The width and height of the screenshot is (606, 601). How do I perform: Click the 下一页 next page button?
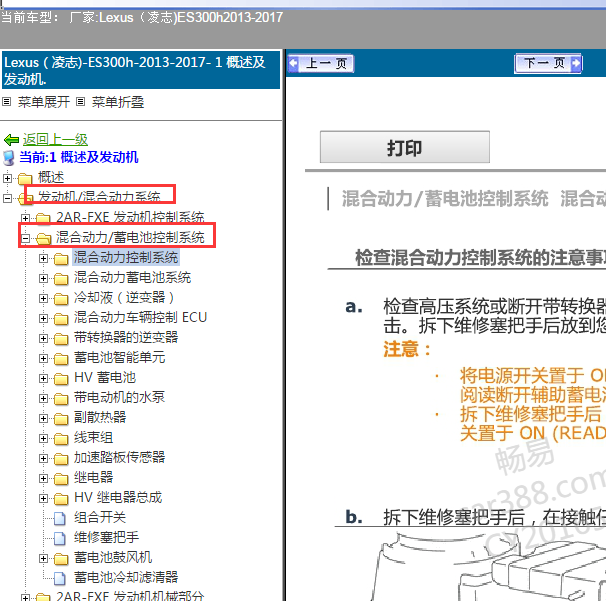tap(548, 63)
